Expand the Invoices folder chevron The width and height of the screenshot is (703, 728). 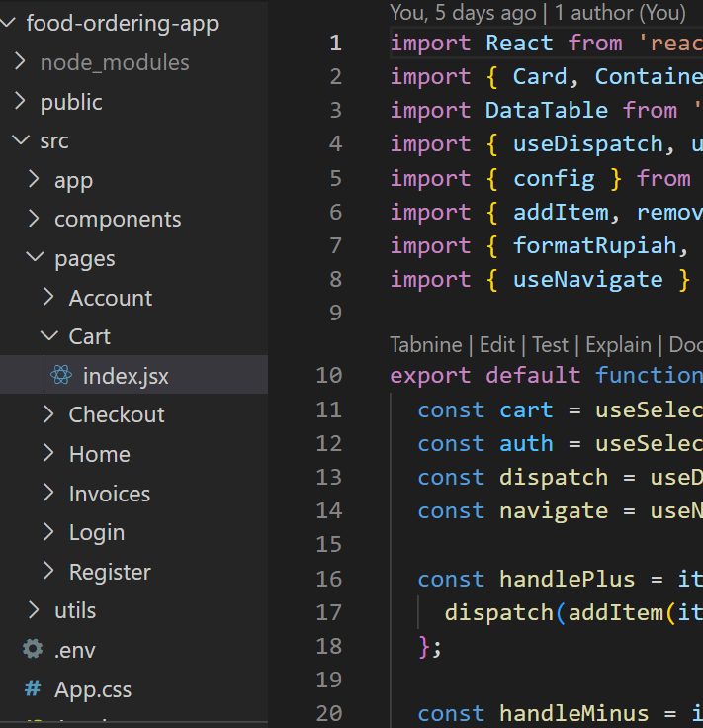pyautogui.click(x=48, y=493)
